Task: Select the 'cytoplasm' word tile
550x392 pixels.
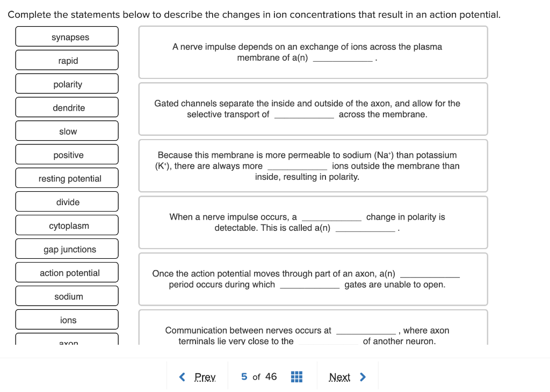Action: tap(67, 225)
